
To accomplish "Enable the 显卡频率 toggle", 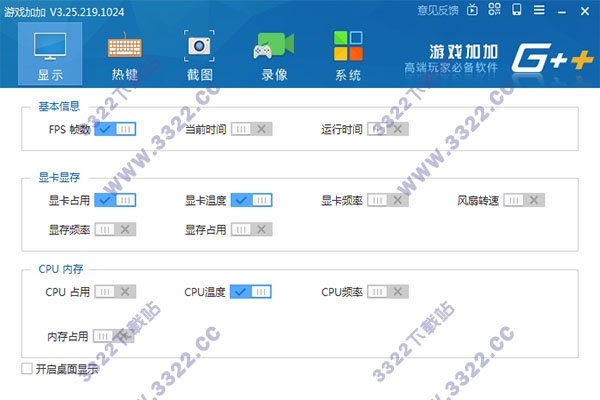I will (388, 200).
